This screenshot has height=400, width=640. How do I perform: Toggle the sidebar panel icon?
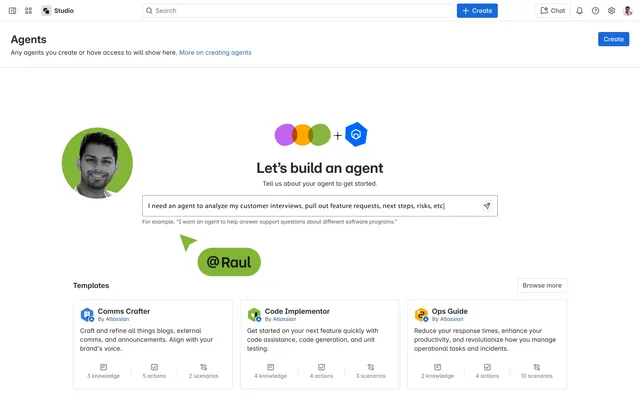point(12,11)
